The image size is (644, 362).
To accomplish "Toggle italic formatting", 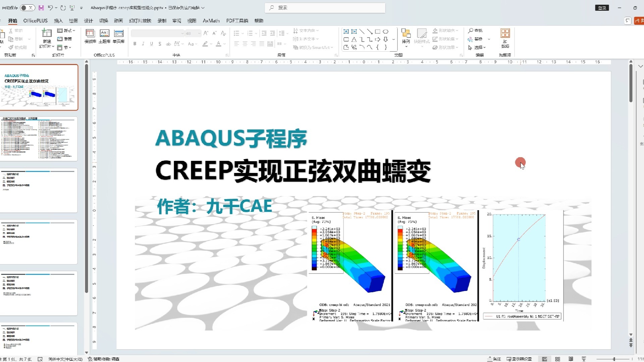I will (143, 44).
